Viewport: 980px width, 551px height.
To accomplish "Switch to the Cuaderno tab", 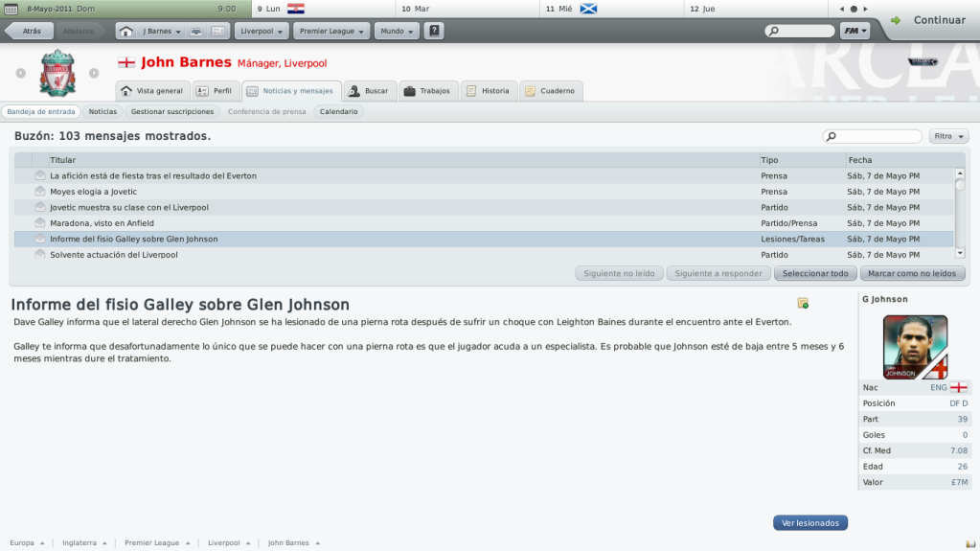I will click(x=551, y=91).
